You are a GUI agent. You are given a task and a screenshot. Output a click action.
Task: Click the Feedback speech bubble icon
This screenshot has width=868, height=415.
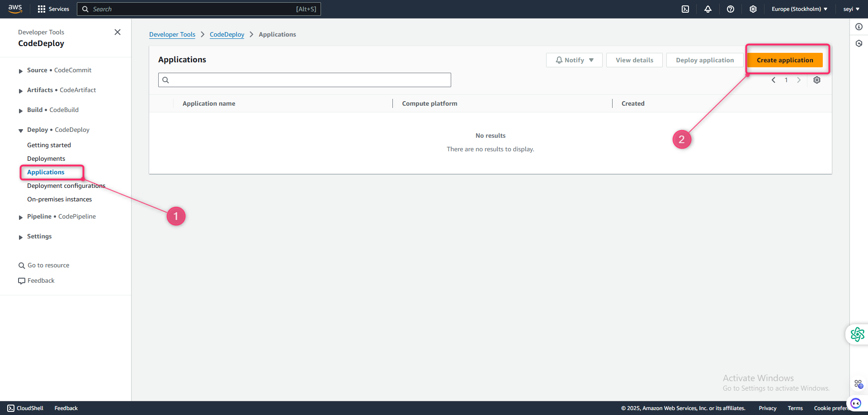(x=22, y=281)
